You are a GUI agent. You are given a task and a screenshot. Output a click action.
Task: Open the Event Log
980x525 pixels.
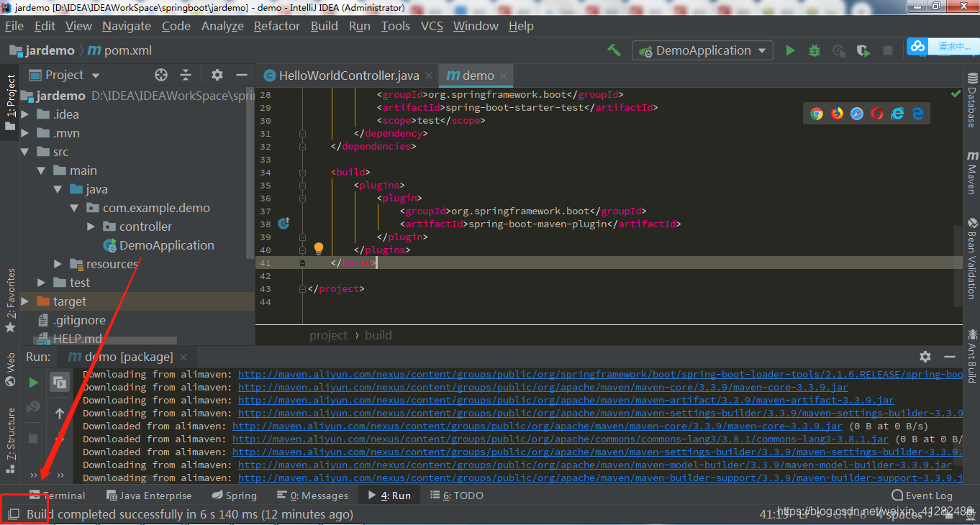click(922, 496)
